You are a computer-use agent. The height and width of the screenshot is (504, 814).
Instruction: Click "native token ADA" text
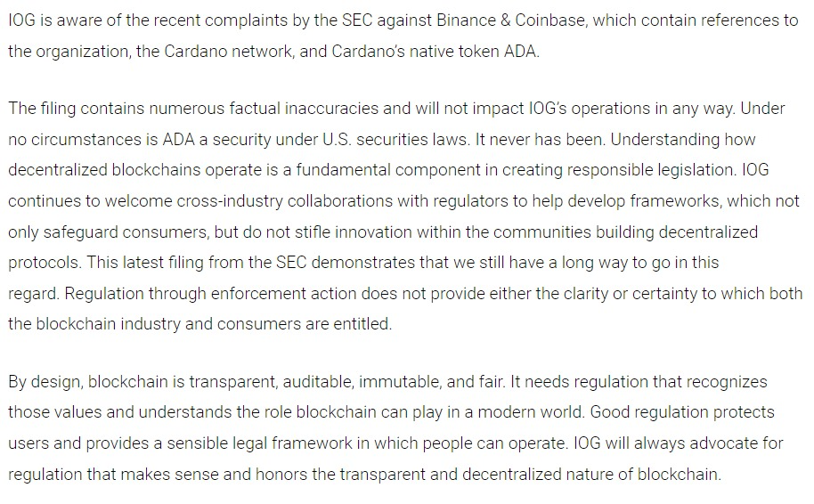coord(474,52)
